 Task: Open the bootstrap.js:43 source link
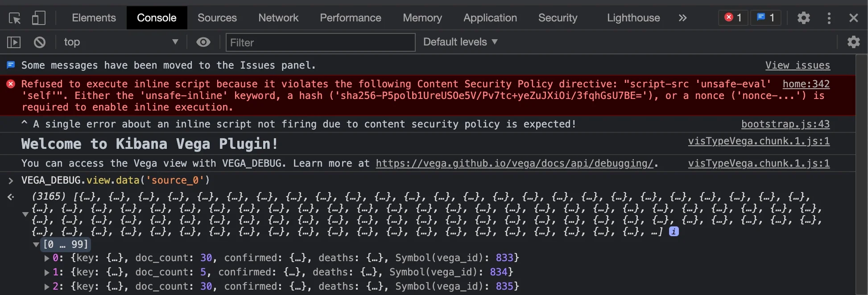tap(785, 124)
